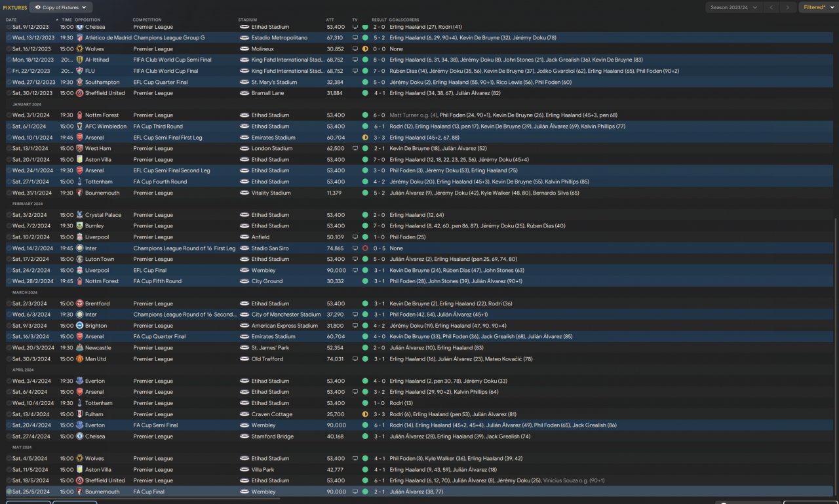Click the Brentford club badge

[79, 303]
